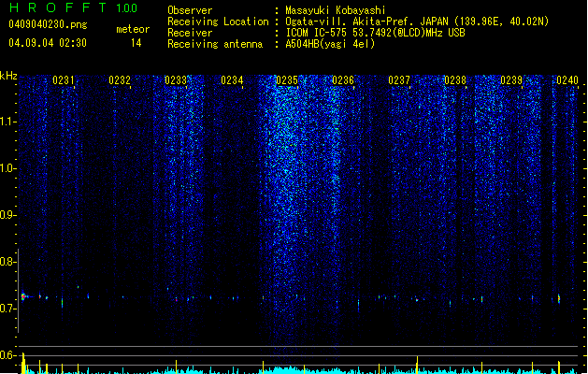Screen dimensions: 588x374
Task: Click the bright red meteor echo near 0230
Action: (x=23, y=296)
